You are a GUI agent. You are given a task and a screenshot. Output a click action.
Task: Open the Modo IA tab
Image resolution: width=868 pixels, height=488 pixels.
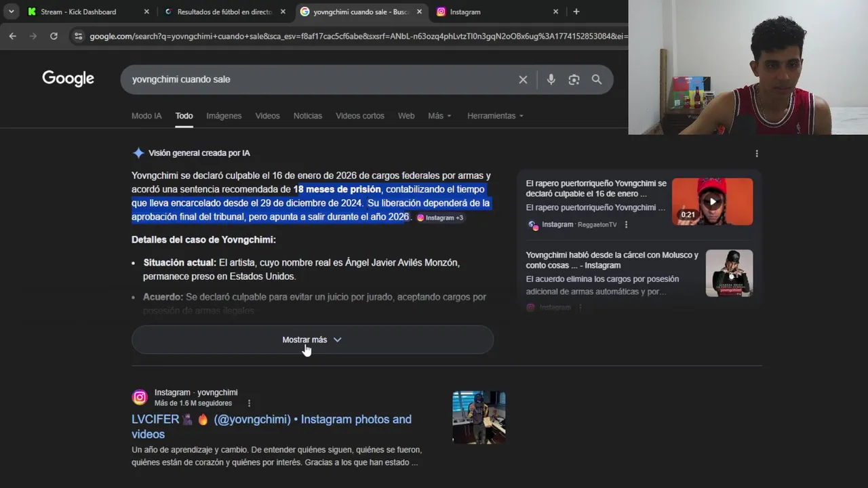pyautogui.click(x=146, y=116)
